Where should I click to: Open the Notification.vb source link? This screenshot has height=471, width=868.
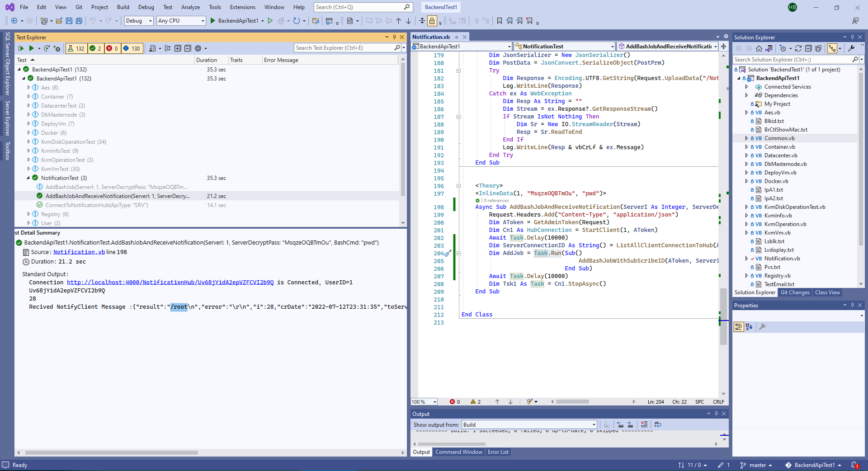(x=79, y=252)
